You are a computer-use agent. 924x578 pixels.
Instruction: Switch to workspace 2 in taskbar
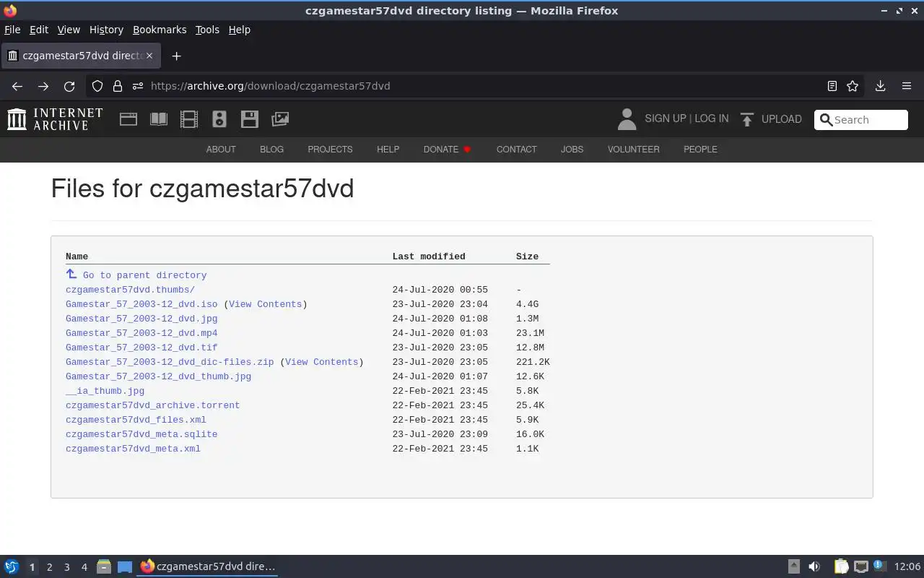[x=49, y=567]
